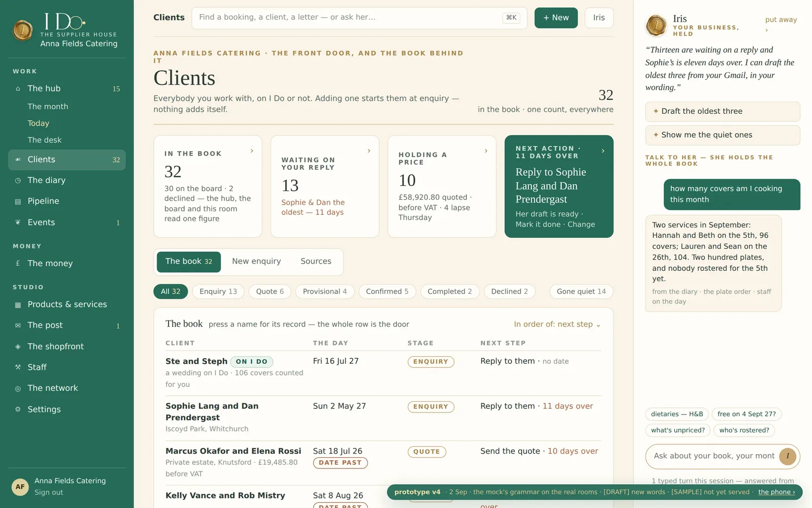Switch to the Sources tab
This screenshot has height=508, width=812.
pos(316,261)
